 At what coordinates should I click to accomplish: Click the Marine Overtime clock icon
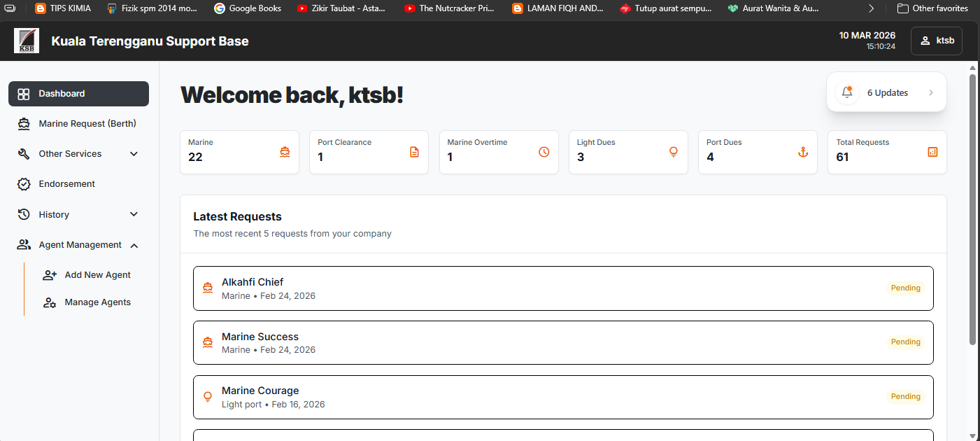point(544,152)
